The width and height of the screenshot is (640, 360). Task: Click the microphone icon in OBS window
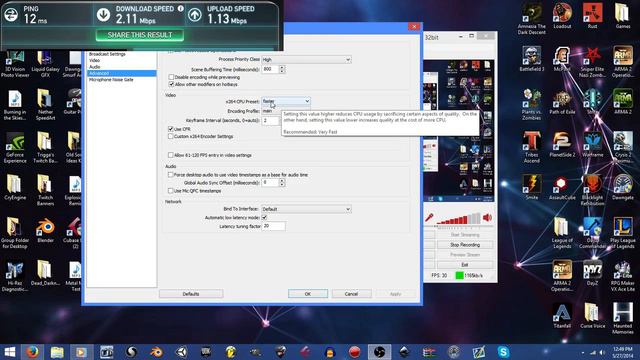(429, 218)
